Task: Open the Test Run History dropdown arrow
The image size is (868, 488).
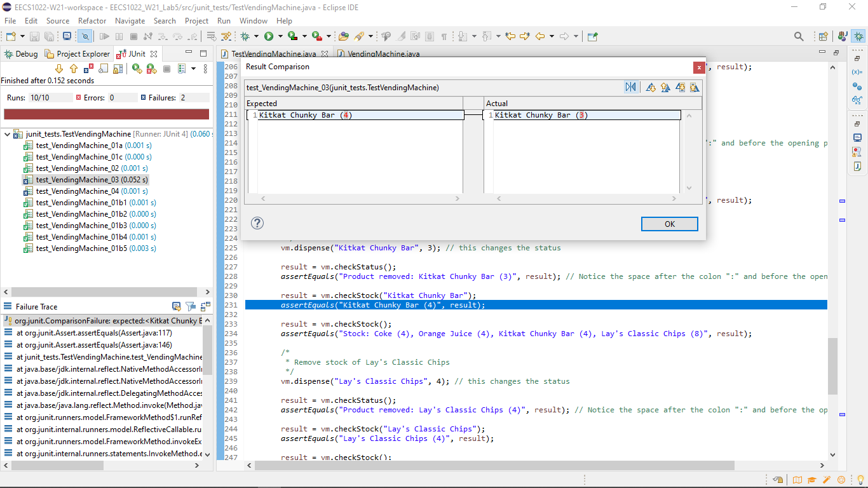Action: click(193, 69)
